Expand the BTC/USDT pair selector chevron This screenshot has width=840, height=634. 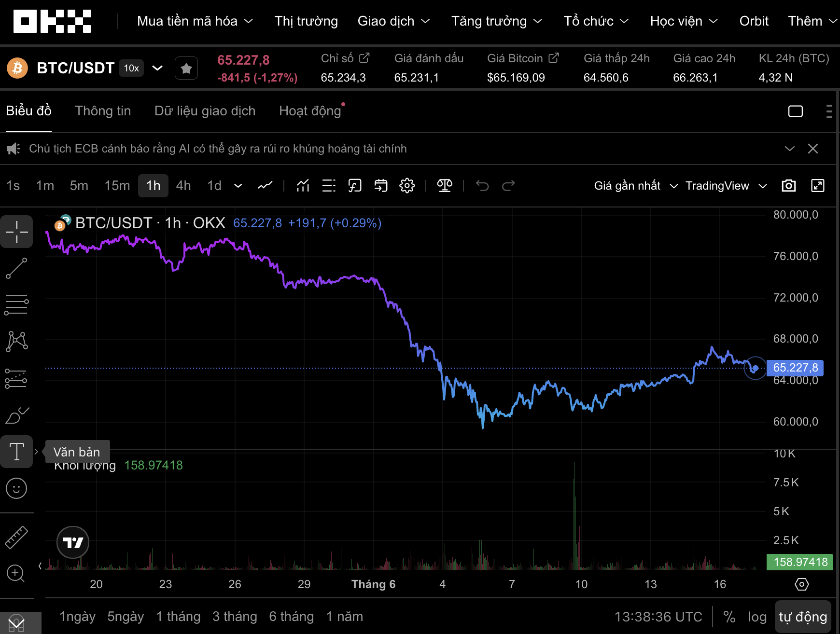pyautogui.click(x=157, y=68)
